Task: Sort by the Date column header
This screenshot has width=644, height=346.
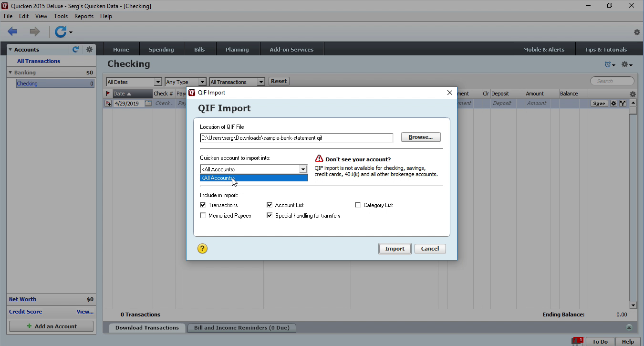Action: point(132,94)
